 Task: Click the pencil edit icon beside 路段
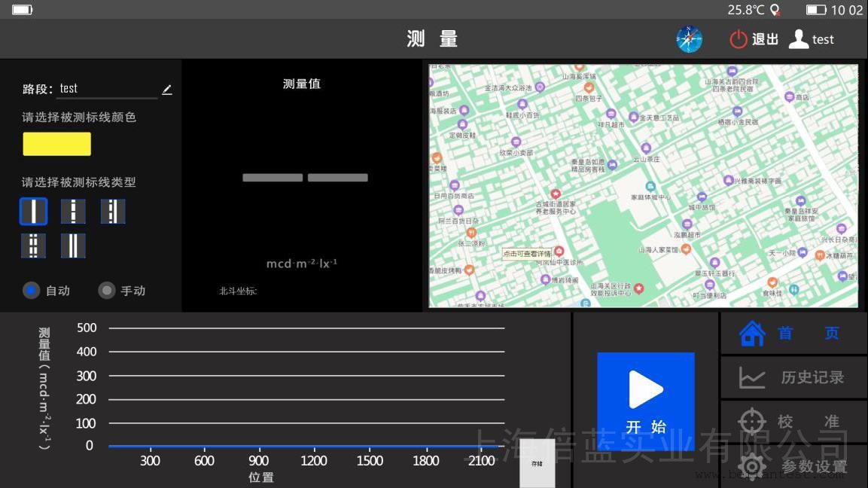pos(166,90)
